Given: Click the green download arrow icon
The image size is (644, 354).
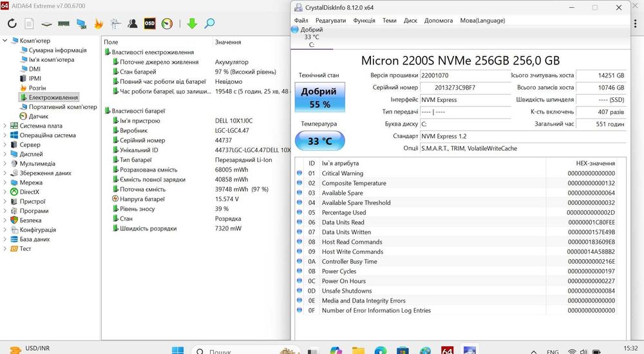Looking at the screenshot, I should (x=192, y=24).
